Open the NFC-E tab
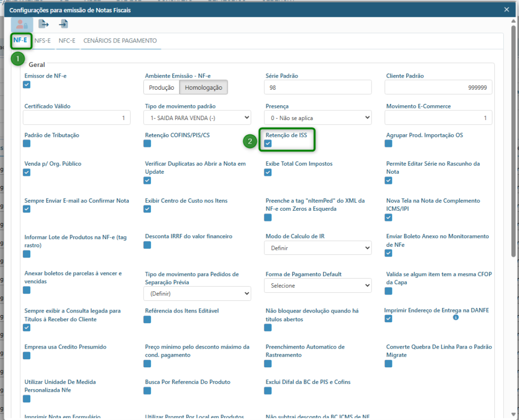 click(x=67, y=41)
